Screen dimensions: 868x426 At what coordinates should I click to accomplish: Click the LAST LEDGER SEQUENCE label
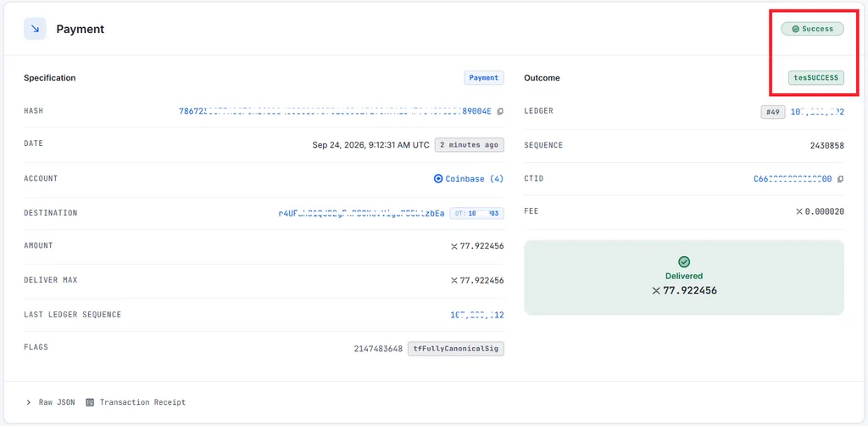[73, 315]
